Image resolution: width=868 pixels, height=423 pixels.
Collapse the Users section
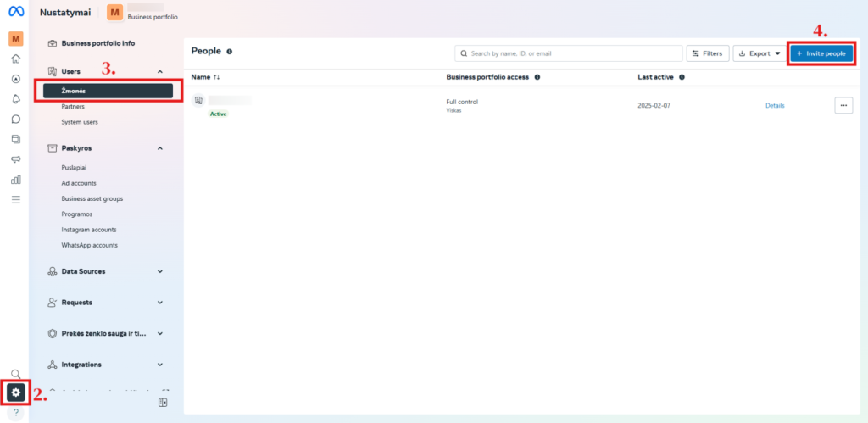(160, 72)
